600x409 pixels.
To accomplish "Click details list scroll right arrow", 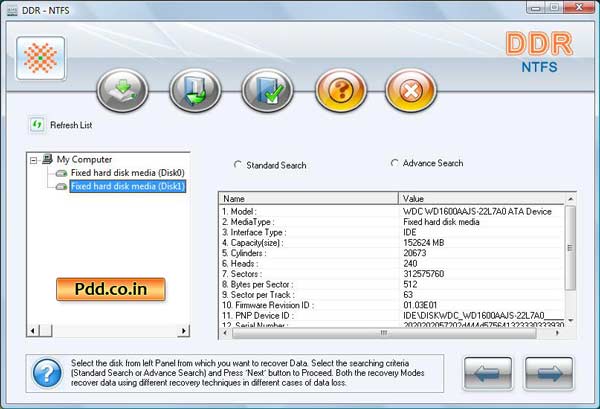I will click(558, 333).
